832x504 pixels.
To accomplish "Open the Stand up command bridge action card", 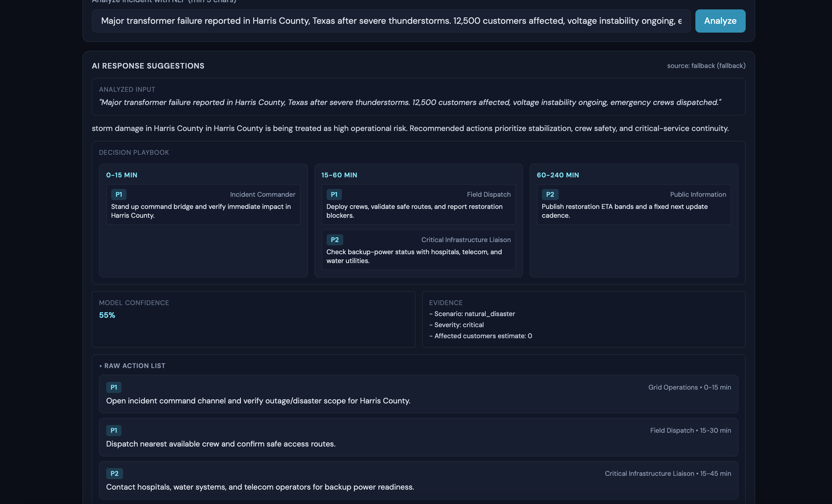I will pyautogui.click(x=203, y=211).
